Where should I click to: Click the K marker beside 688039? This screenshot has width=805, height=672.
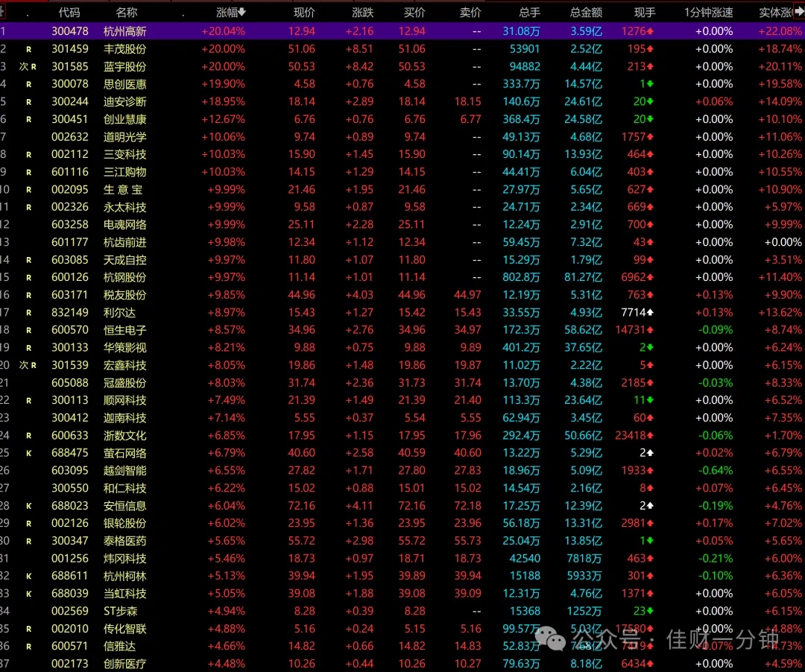click(x=29, y=594)
